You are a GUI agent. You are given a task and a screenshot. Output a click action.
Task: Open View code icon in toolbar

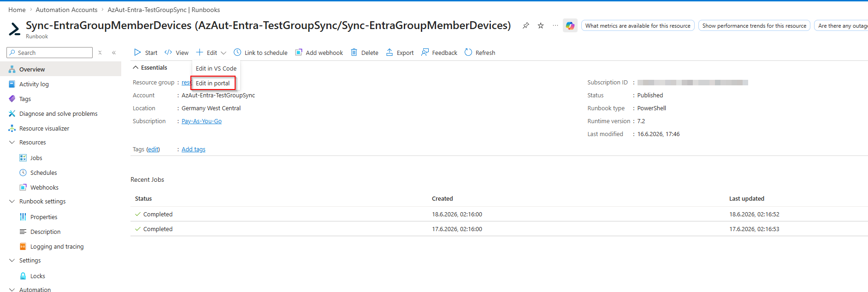coord(168,53)
